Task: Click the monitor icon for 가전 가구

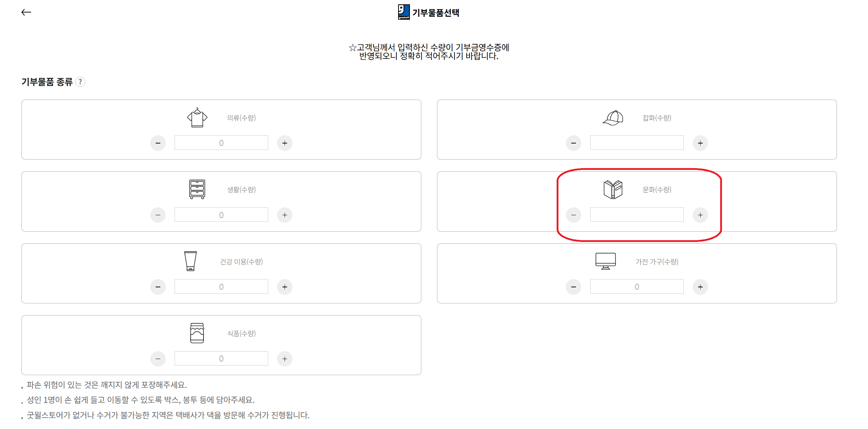Action: point(606,261)
